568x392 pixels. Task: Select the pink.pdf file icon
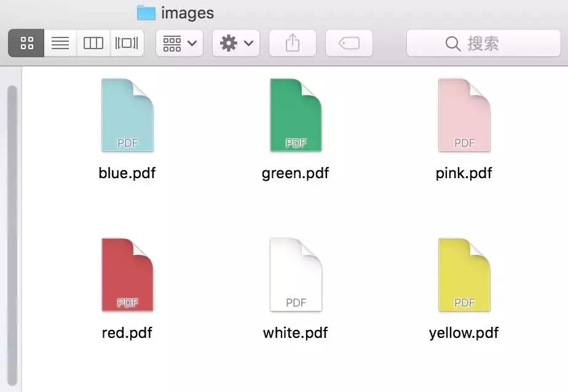click(x=464, y=116)
